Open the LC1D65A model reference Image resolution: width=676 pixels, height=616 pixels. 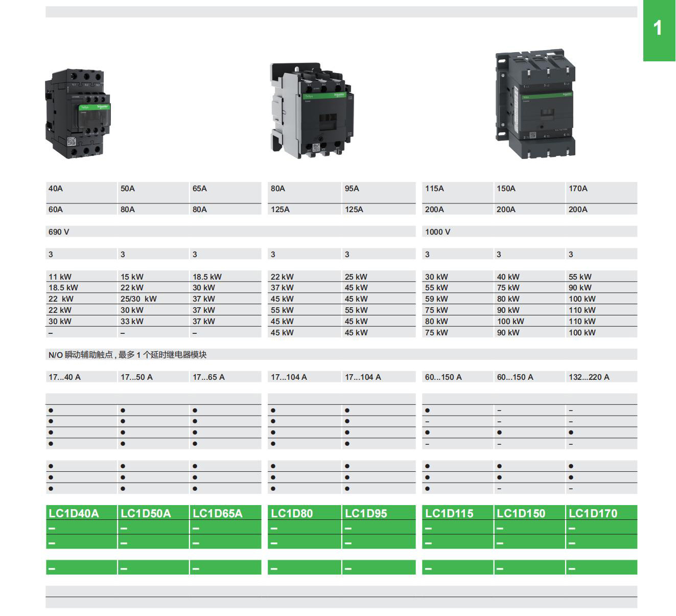[218, 513]
